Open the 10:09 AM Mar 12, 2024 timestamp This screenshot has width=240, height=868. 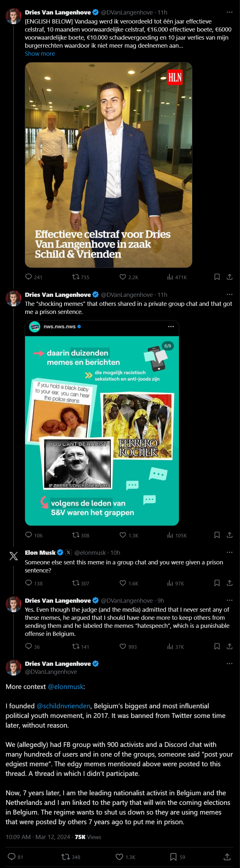[x=38, y=837]
